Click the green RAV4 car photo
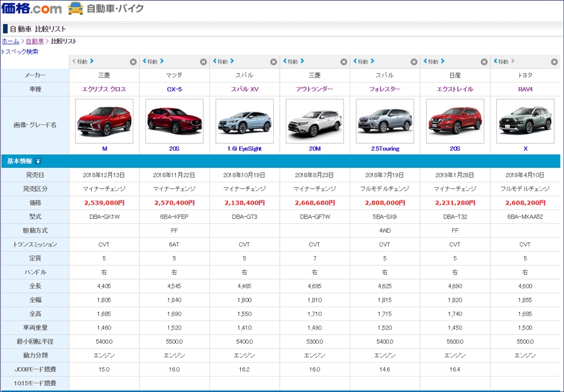Viewport: 564px width, 392px height. (525, 121)
